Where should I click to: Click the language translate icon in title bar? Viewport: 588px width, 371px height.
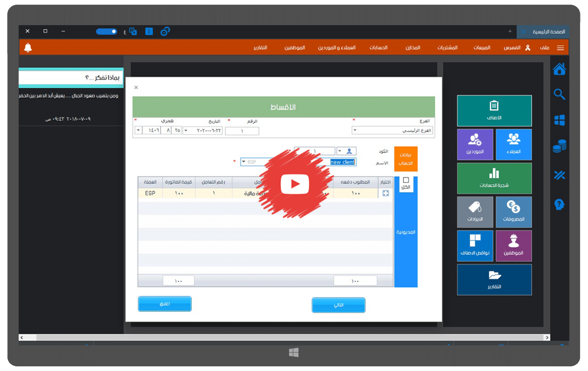(x=133, y=32)
